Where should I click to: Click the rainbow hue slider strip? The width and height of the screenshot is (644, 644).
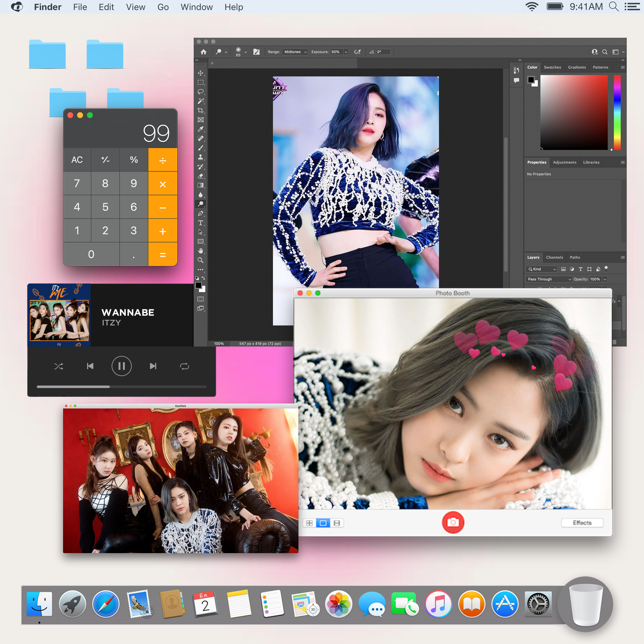(617, 112)
